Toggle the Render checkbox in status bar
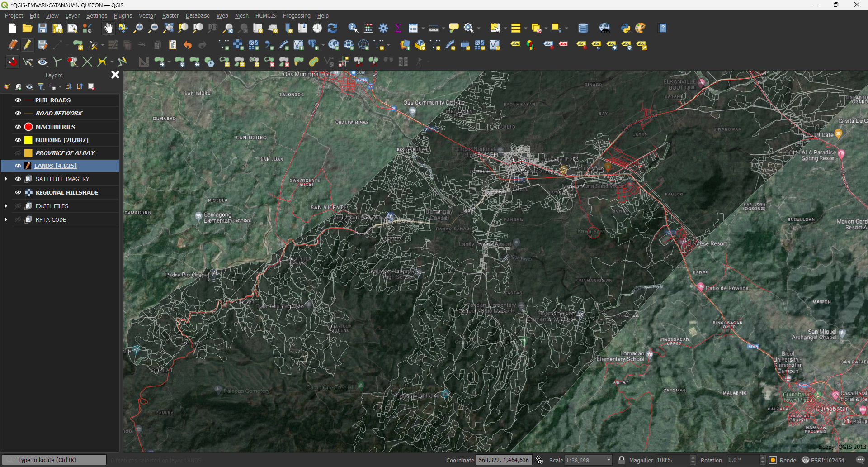The image size is (868, 467). (773, 460)
